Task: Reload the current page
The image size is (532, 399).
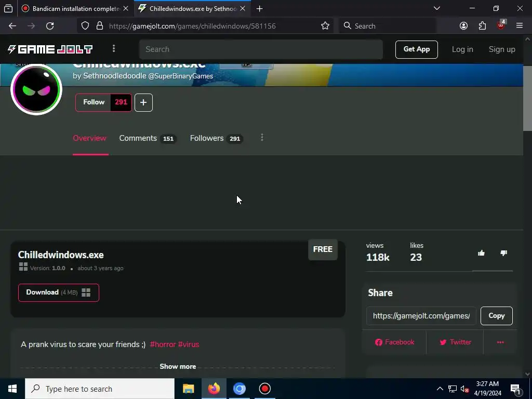Action: pos(50,26)
